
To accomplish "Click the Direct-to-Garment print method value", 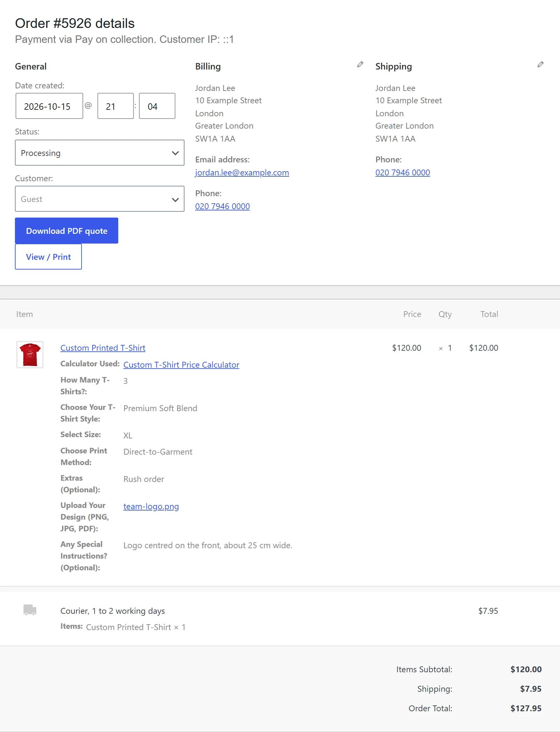I will (x=158, y=452).
